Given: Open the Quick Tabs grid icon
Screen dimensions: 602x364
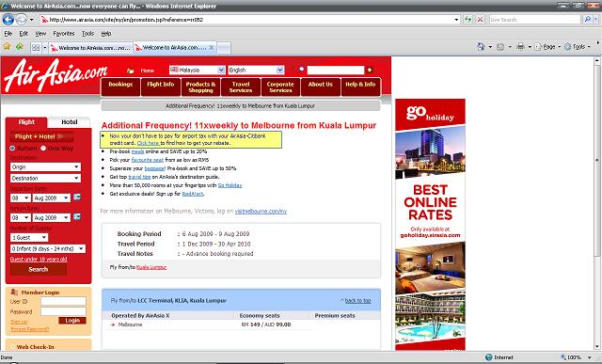Looking at the screenshot, I should (36, 48).
